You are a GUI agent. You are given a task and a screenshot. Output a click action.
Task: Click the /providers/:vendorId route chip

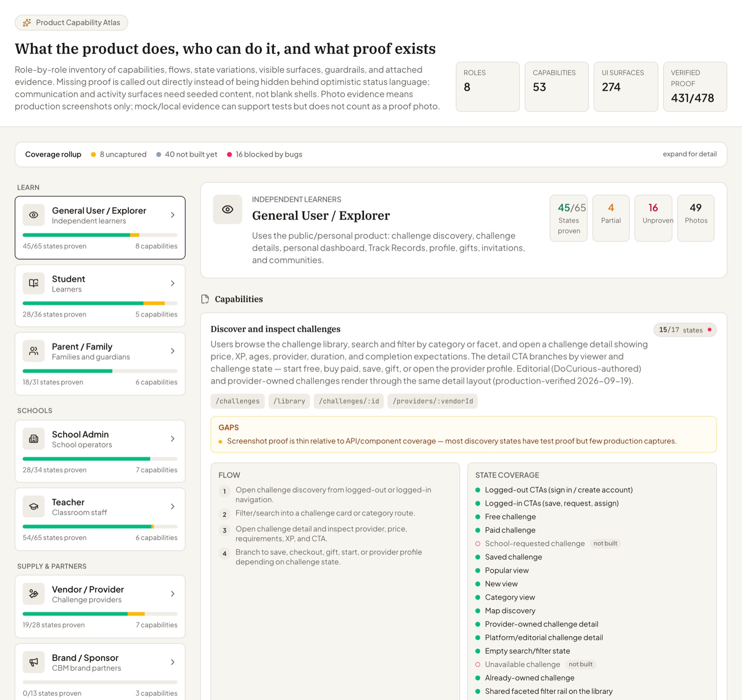433,401
